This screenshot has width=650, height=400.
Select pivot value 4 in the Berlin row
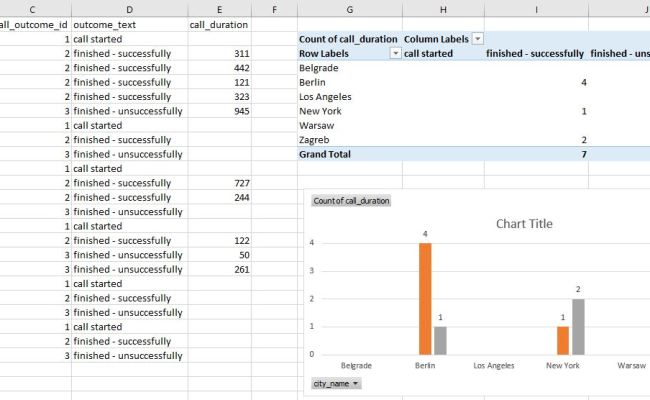pyautogui.click(x=536, y=82)
